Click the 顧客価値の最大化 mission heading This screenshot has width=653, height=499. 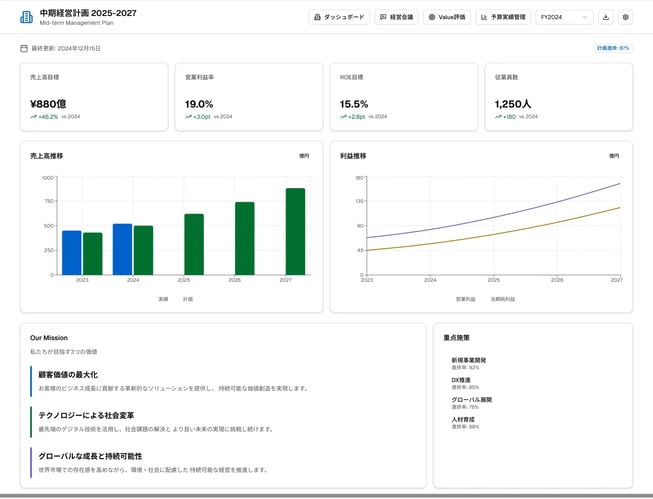point(68,374)
